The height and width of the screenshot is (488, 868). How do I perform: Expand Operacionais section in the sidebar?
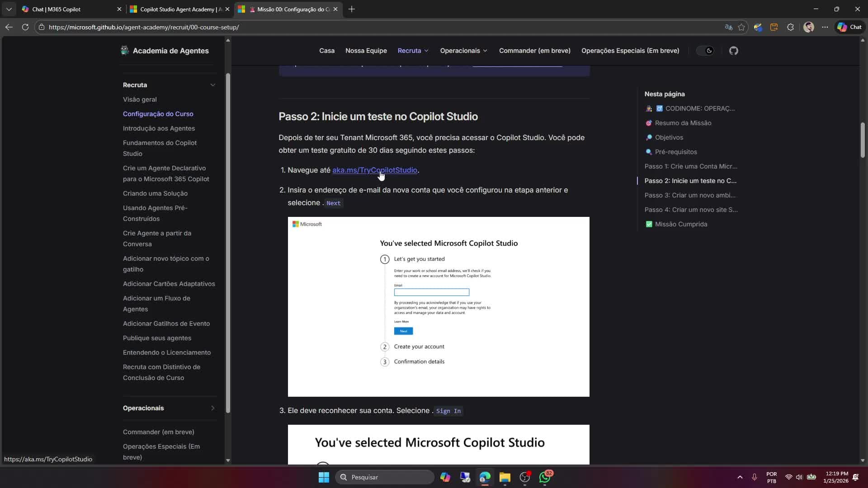(212, 408)
